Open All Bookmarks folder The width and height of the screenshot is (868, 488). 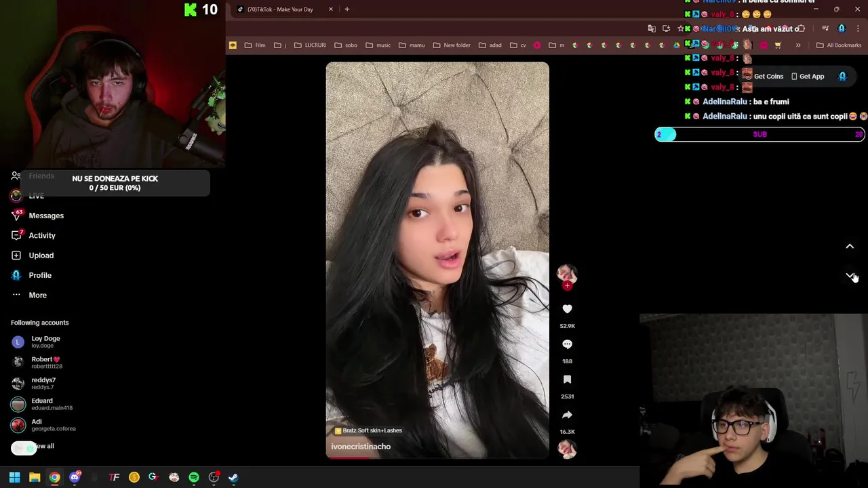click(x=839, y=45)
